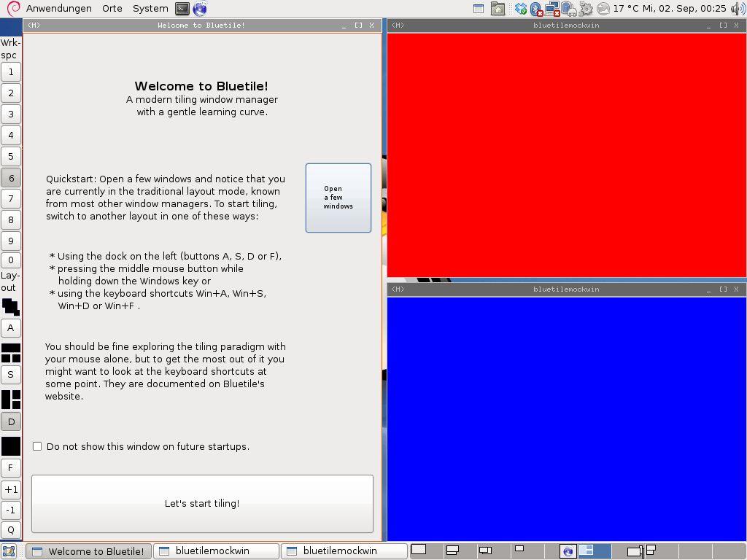The width and height of the screenshot is (747, 560).
Task: Click the side-tiled layout icon above button D
Action: coord(11,399)
